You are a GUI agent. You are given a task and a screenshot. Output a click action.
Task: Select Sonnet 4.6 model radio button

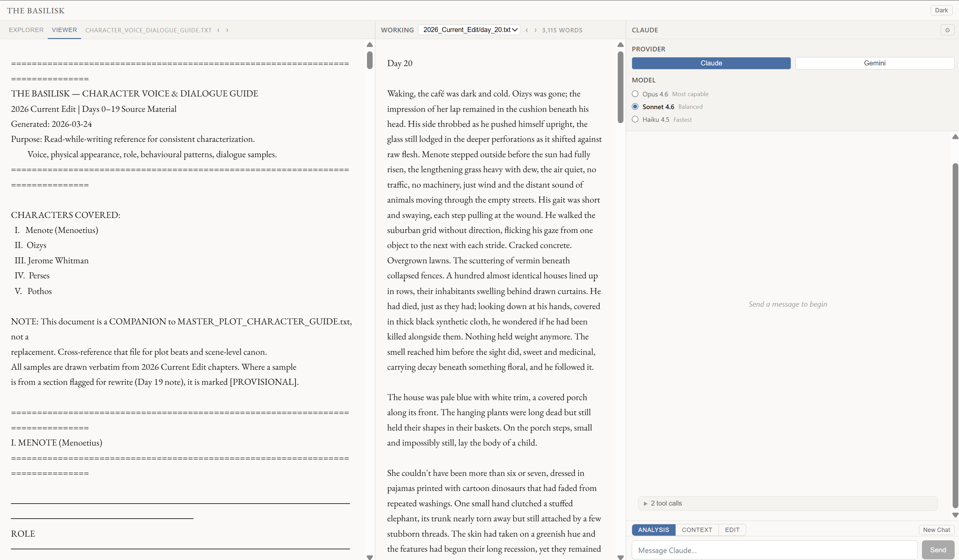(x=635, y=106)
